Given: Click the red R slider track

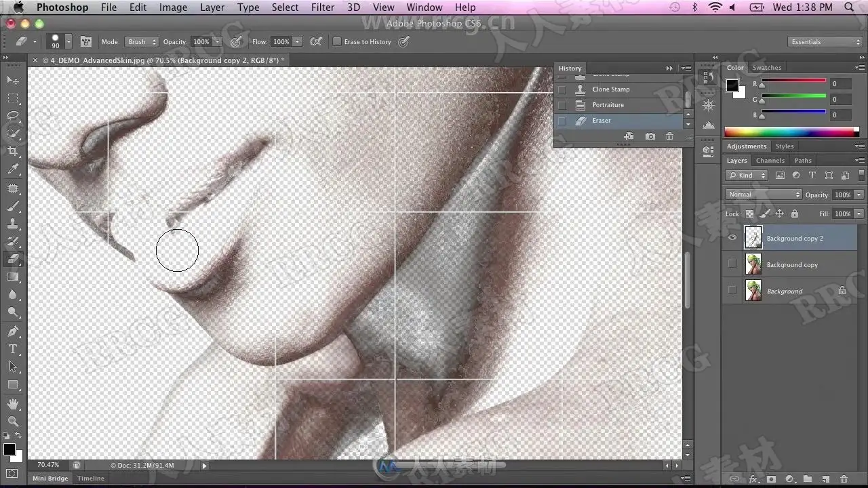Looking at the screenshot, I should (x=792, y=81).
